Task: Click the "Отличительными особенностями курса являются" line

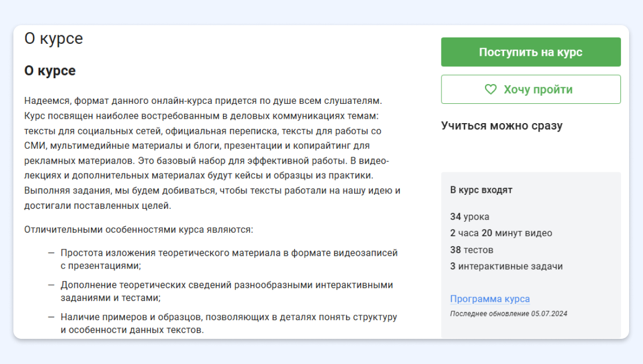Action: [138, 230]
